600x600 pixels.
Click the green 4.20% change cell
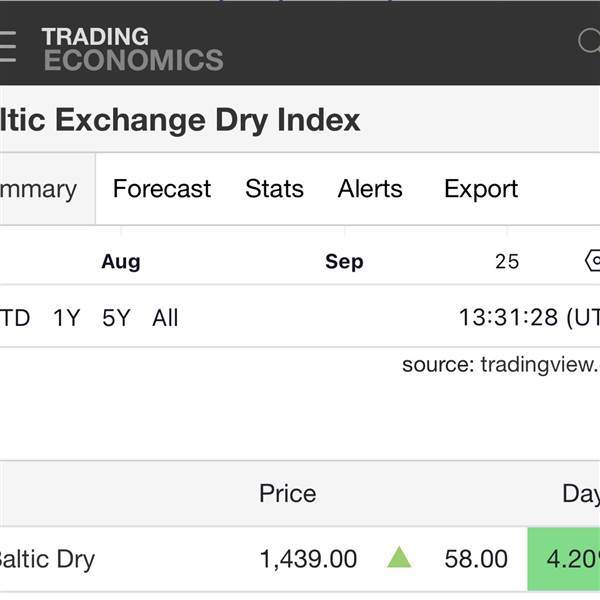tap(565, 558)
